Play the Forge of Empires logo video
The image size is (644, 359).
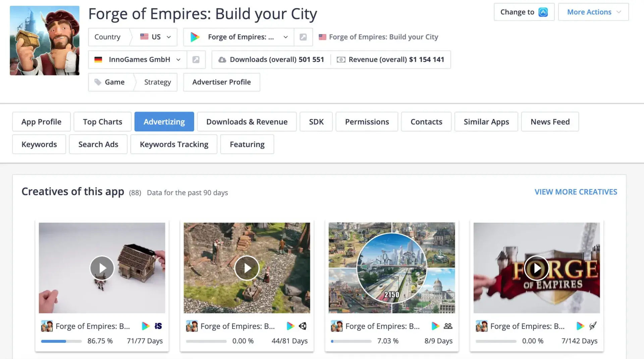pyautogui.click(x=536, y=268)
